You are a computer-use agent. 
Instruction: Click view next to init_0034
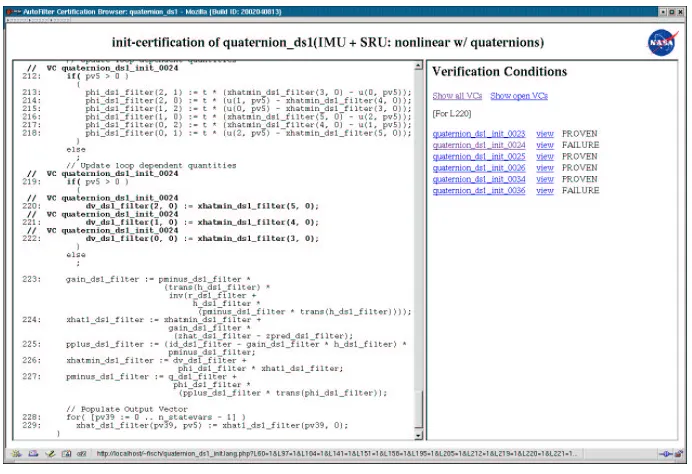[545, 180]
